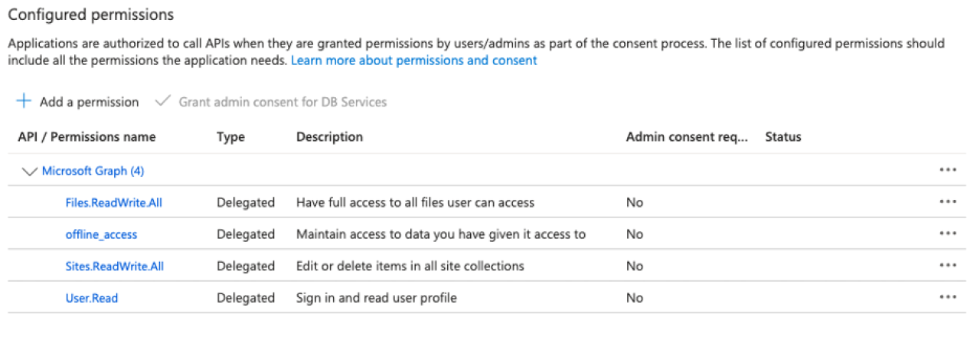
Task: Open the Sites.ReadWrite.All permission
Action: (x=115, y=267)
